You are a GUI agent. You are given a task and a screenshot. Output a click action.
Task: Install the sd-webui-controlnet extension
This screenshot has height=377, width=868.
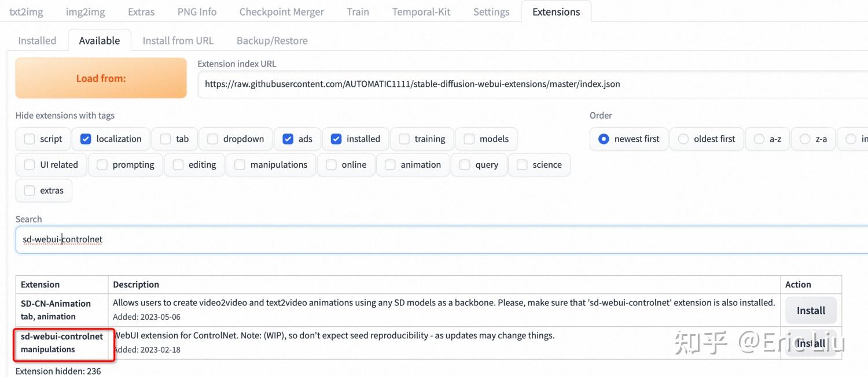810,343
